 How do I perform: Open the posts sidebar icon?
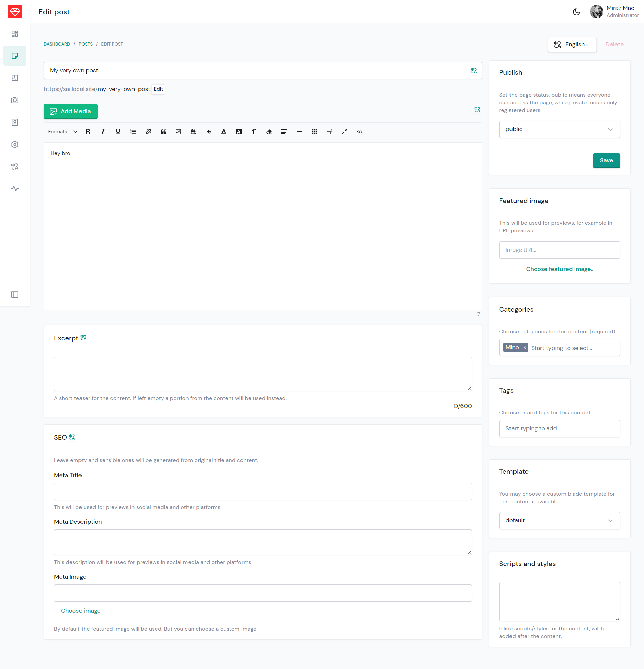[15, 56]
